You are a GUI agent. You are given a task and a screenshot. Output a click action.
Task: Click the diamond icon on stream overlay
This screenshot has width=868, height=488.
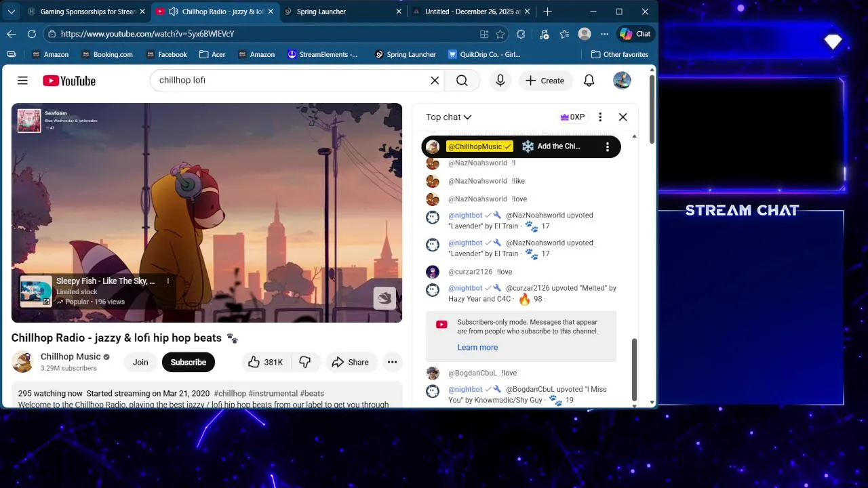(x=833, y=42)
